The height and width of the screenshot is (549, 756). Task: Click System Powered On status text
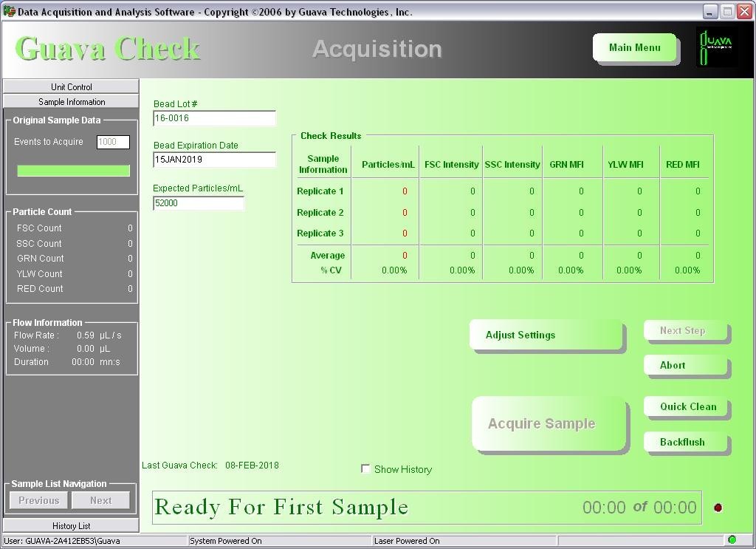tap(226, 541)
